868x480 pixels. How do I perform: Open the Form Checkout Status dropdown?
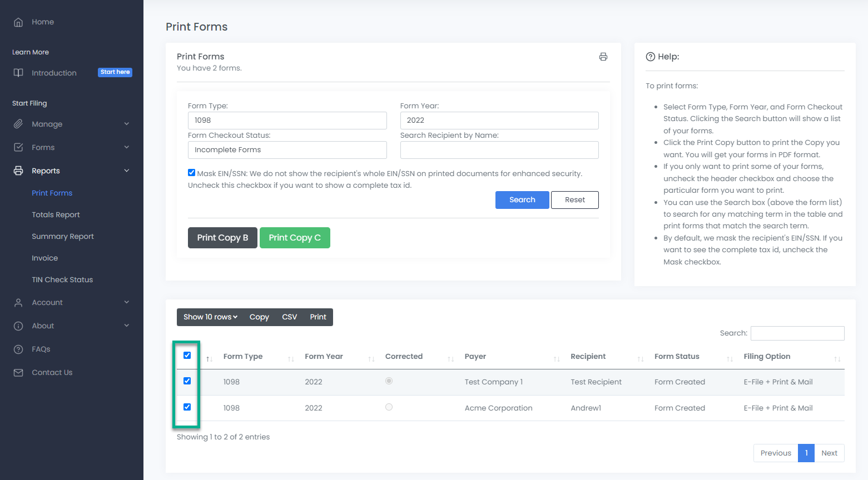(x=287, y=150)
